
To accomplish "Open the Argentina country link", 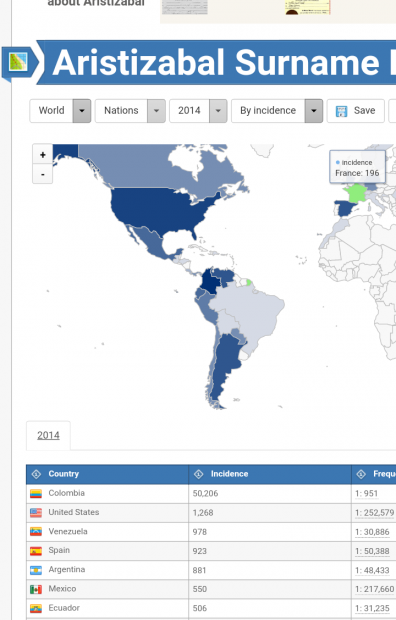I will coord(66,569).
